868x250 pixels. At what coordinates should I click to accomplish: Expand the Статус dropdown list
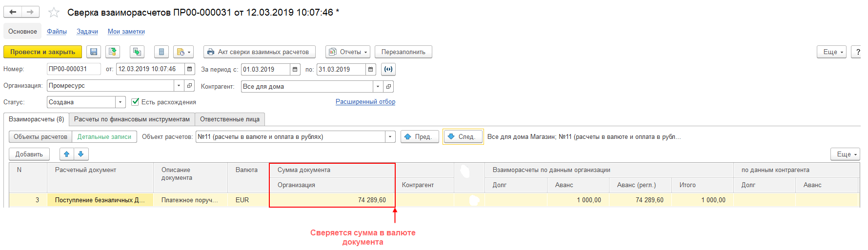tap(121, 102)
